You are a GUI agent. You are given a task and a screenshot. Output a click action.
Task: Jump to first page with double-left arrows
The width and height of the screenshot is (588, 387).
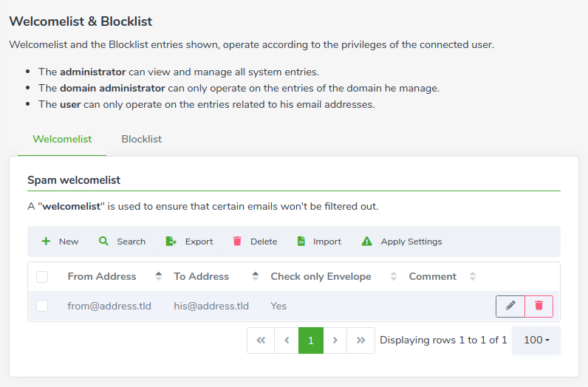click(261, 340)
